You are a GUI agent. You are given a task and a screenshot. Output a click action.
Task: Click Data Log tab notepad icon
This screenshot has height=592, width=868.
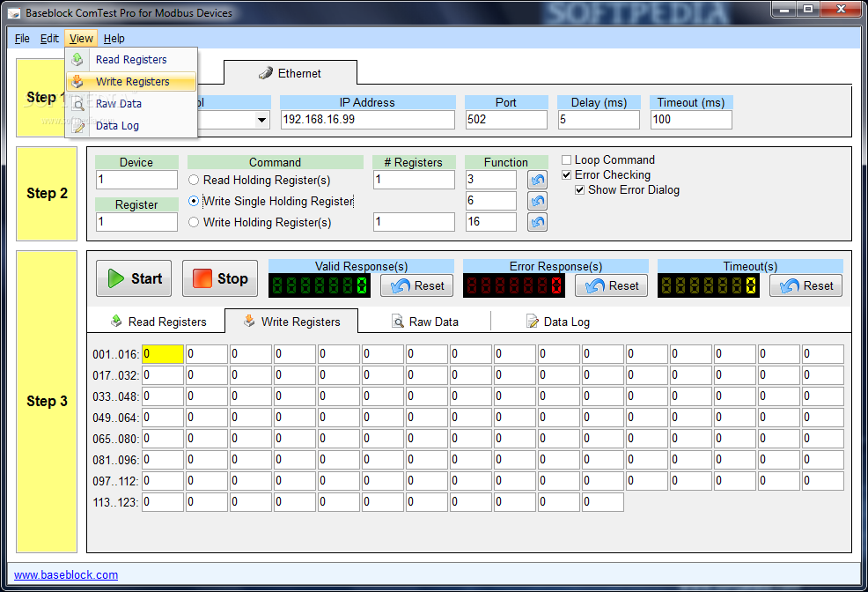tap(532, 322)
